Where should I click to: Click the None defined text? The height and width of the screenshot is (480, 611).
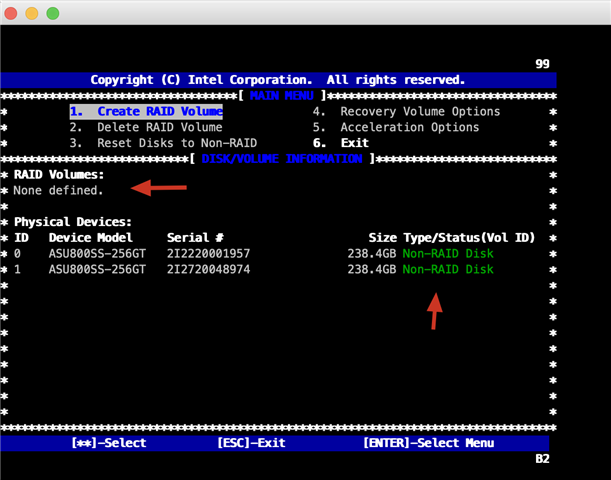58,191
